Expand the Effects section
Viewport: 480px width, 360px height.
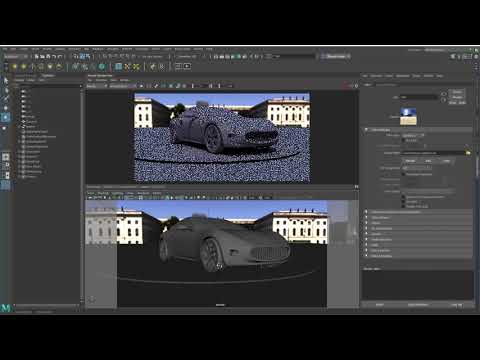pyautogui.click(x=418, y=223)
